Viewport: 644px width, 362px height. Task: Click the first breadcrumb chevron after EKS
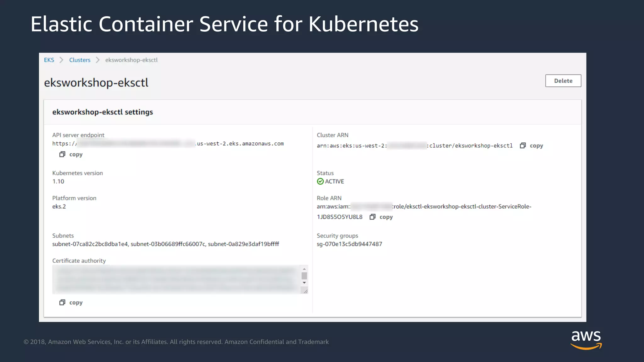pyautogui.click(x=62, y=60)
